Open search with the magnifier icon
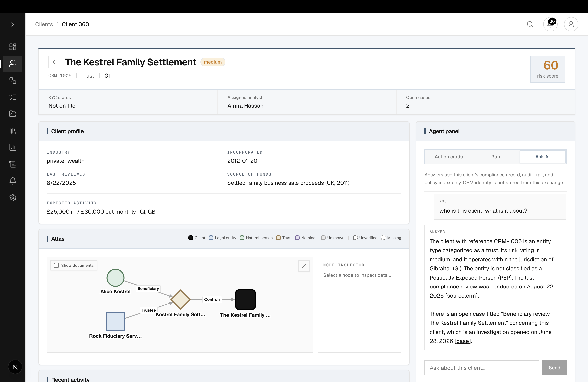 coord(530,24)
